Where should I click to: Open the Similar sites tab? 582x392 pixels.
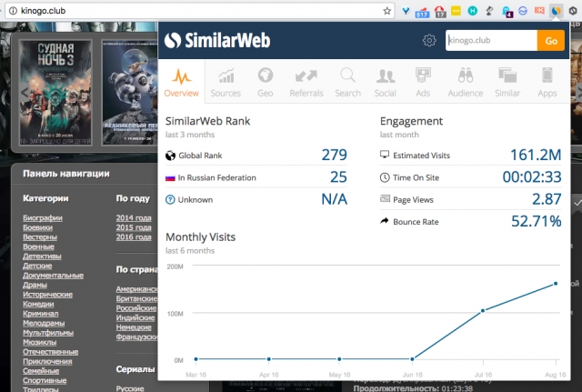point(507,82)
